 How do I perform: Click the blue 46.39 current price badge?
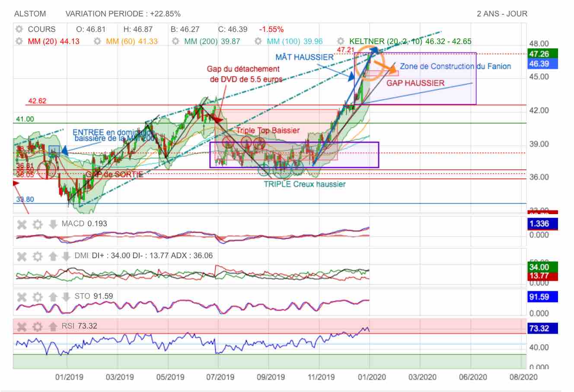(x=543, y=63)
